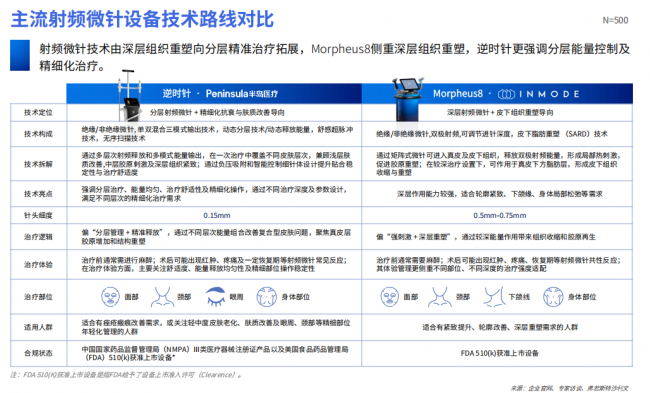Select the Morpheus8 column header text
Viewport: 650px width, 393px height.
coord(458,94)
